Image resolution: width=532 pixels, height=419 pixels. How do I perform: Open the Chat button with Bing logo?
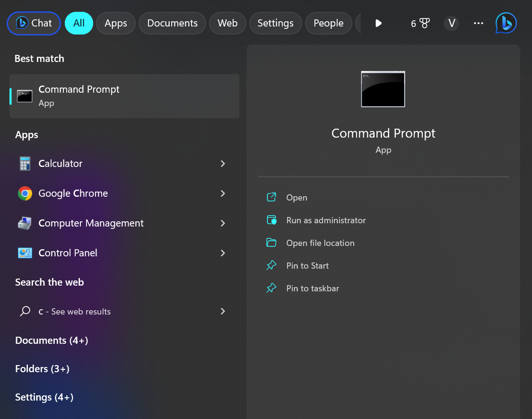click(x=34, y=23)
